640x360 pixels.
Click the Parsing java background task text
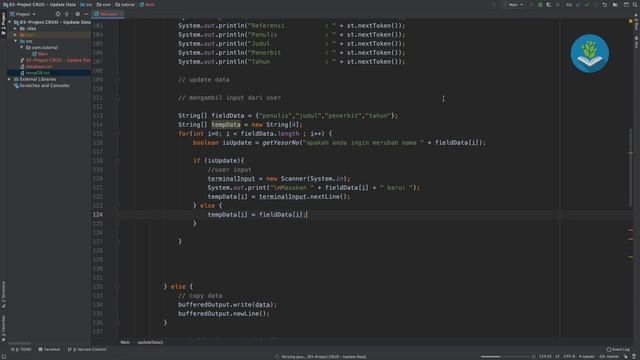(323, 357)
